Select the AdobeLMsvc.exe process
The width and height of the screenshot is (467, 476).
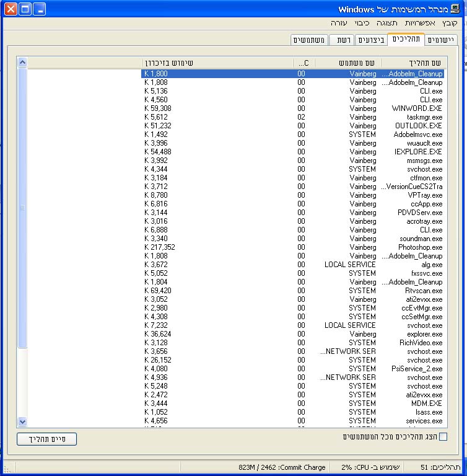click(292, 134)
